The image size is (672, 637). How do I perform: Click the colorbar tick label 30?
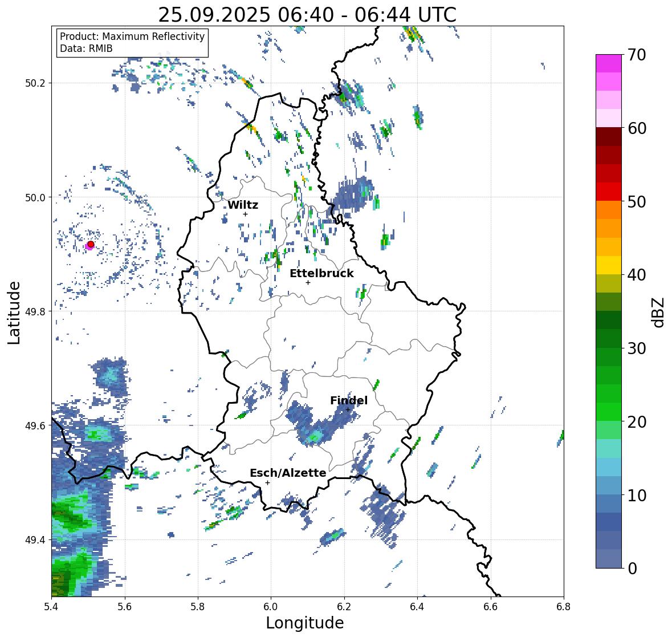(x=637, y=348)
